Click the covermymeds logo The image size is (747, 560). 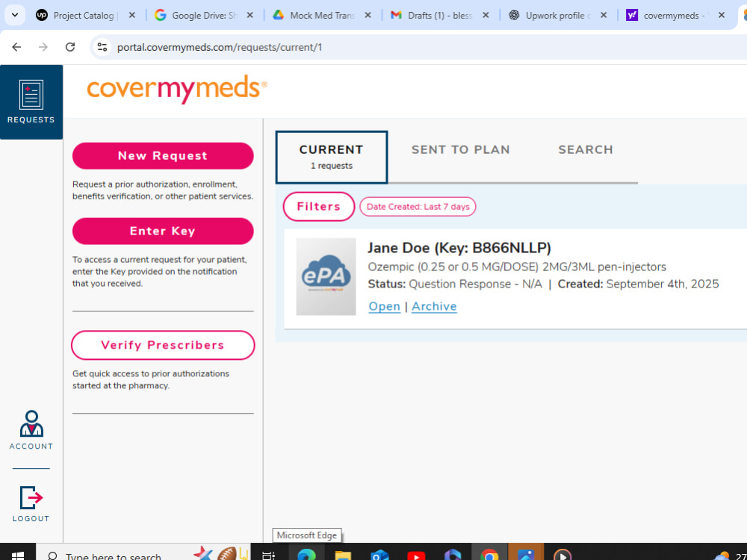(x=177, y=89)
